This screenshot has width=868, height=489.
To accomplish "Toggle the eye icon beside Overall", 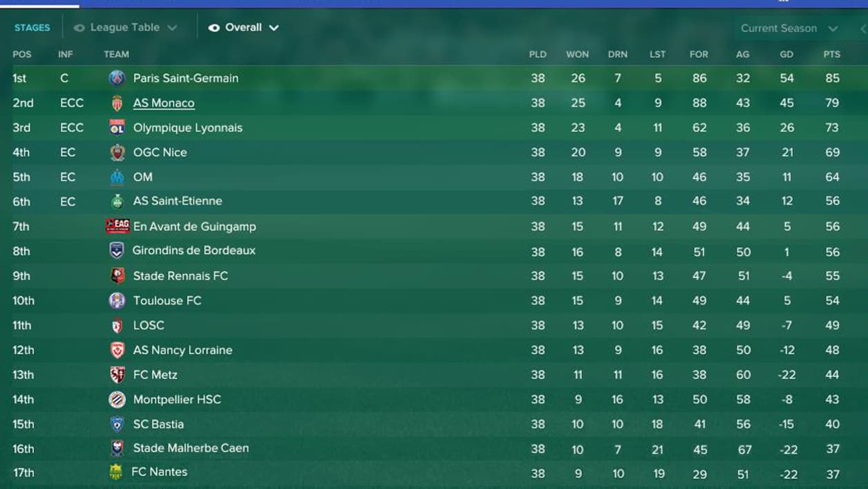I will (x=214, y=28).
